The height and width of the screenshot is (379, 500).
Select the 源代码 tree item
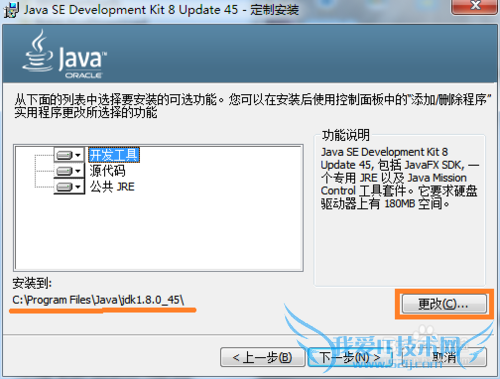107,171
